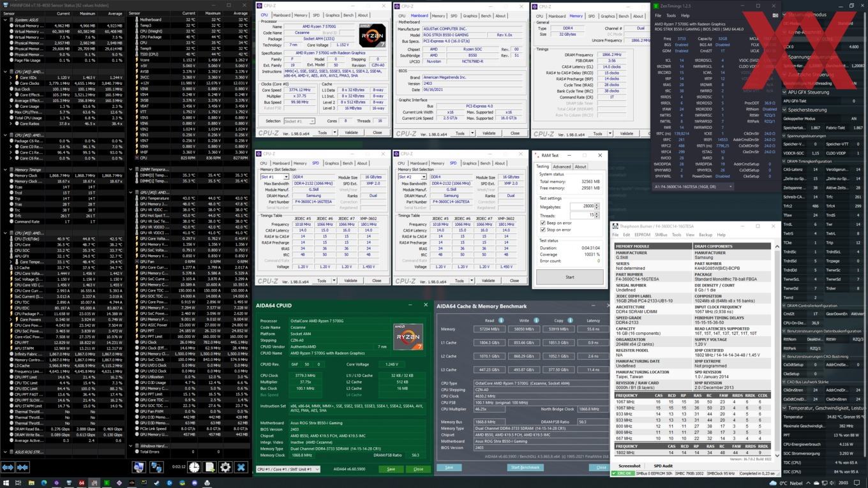Viewport: 868px width, 488px height.
Task: Open Microsoft Edge from taskbar
Action: tap(44, 483)
